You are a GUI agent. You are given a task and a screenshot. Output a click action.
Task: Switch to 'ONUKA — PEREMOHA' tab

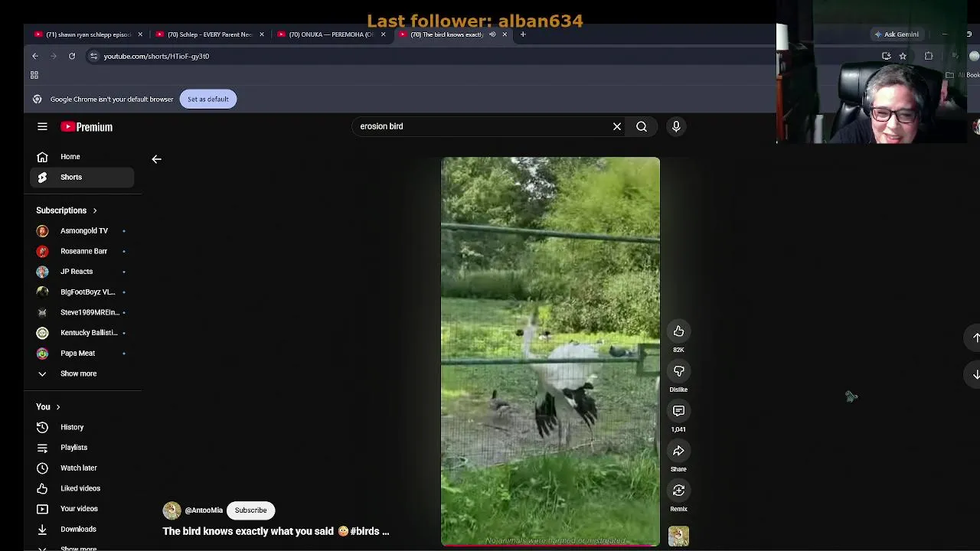[331, 34]
